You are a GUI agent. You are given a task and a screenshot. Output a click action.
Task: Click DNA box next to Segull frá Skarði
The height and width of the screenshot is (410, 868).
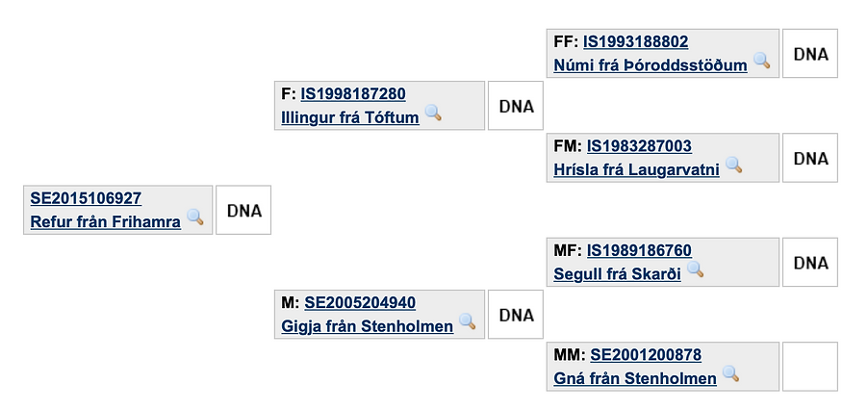[x=810, y=262]
